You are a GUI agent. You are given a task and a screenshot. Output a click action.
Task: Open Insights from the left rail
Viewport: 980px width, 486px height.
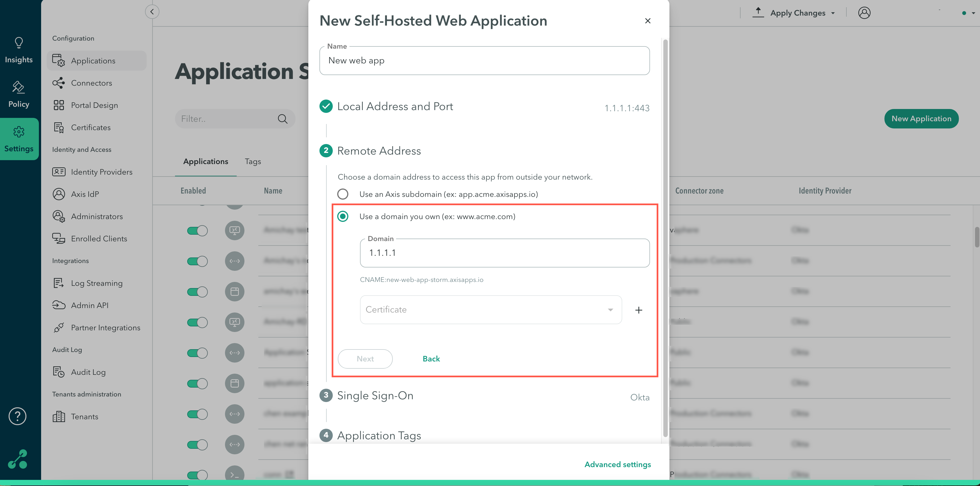tap(19, 50)
